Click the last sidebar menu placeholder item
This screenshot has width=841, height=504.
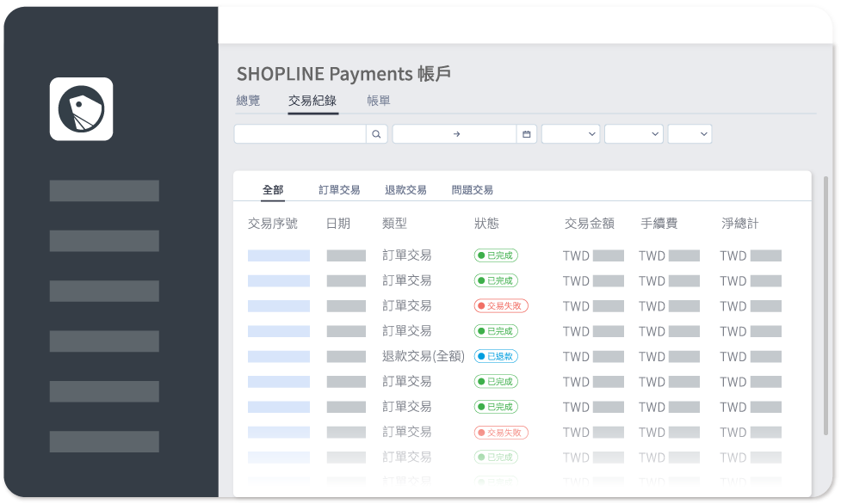105,442
